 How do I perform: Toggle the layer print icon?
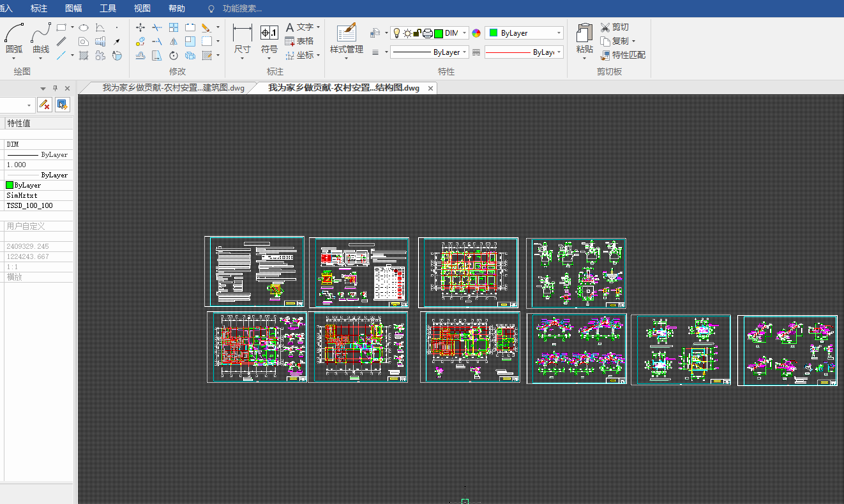[x=427, y=33]
